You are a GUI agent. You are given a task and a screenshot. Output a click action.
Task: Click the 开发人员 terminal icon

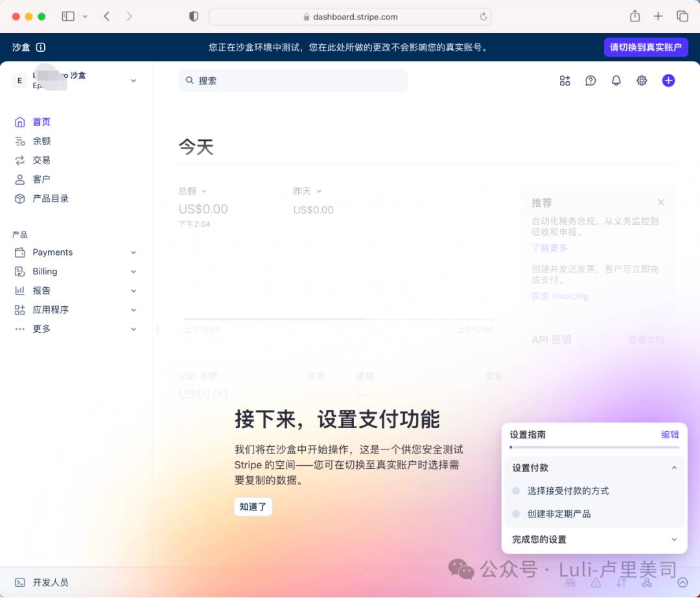[x=19, y=582]
